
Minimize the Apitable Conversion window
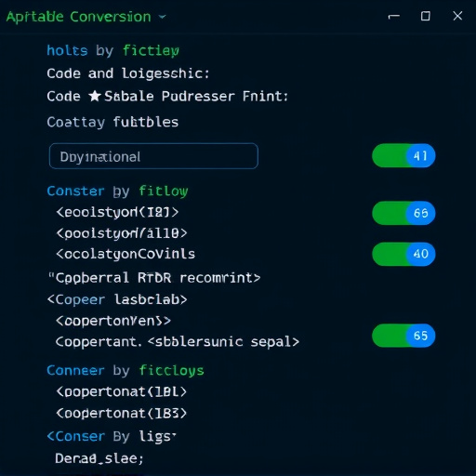point(394,16)
